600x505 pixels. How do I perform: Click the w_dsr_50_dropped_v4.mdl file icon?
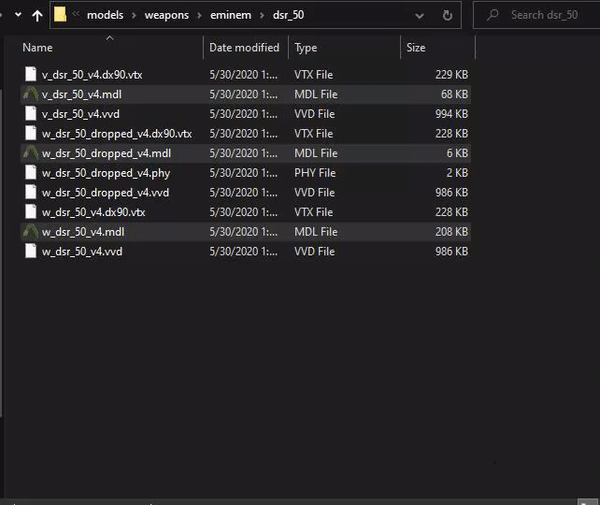(30, 153)
